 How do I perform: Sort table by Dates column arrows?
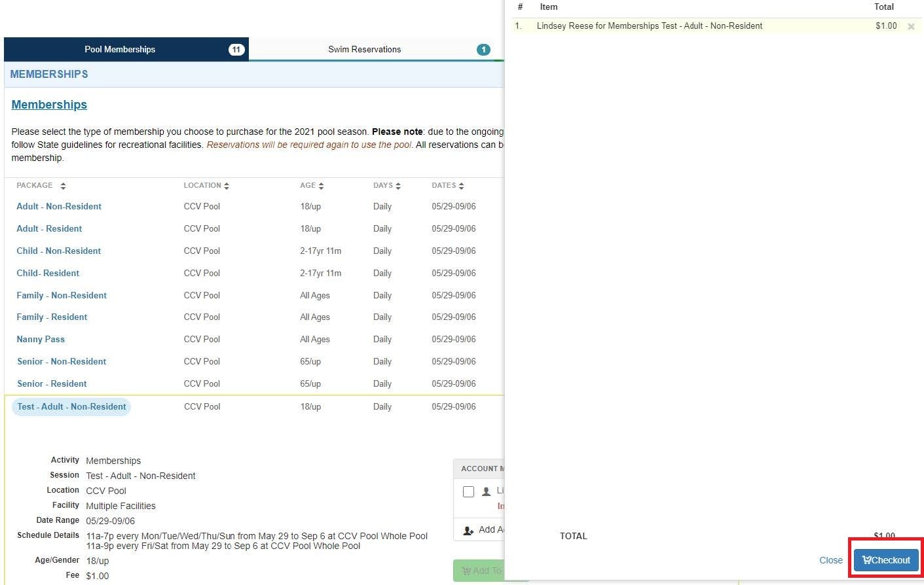coord(461,186)
